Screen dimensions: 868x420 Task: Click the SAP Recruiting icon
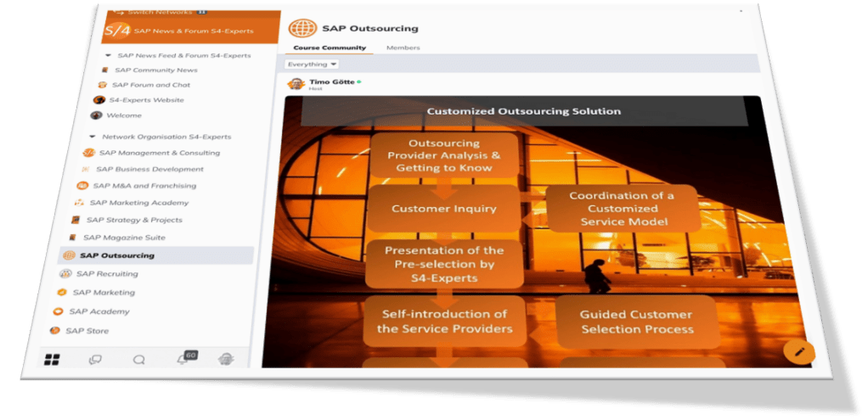[x=65, y=274]
